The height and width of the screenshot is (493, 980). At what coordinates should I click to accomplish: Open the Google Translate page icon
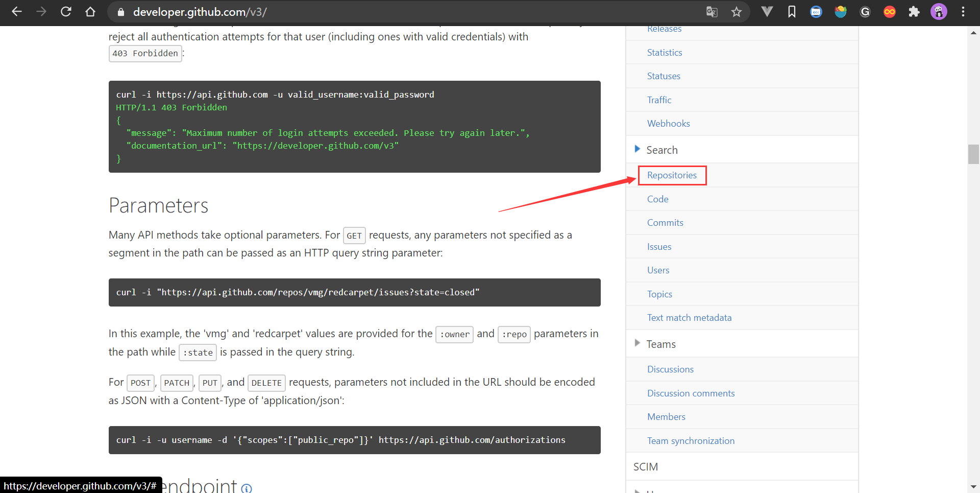pyautogui.click(x=712, y=11)
